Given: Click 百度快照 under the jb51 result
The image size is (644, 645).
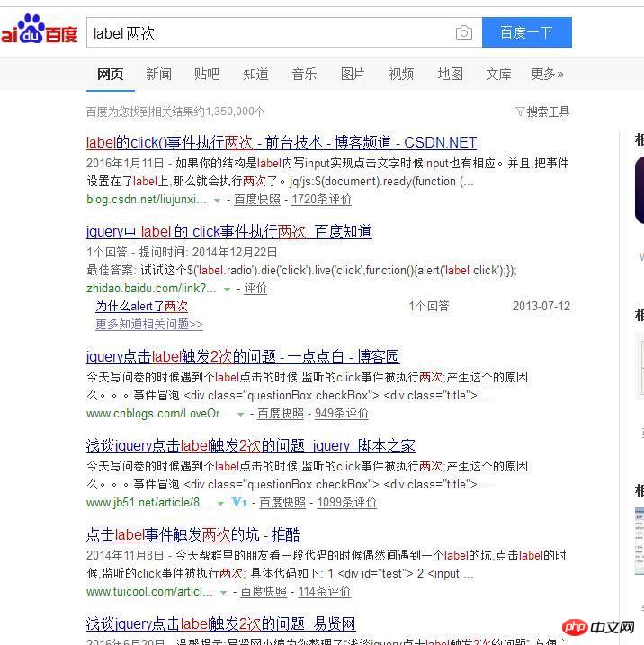Looking at the screenshot, I should (282, 502).
